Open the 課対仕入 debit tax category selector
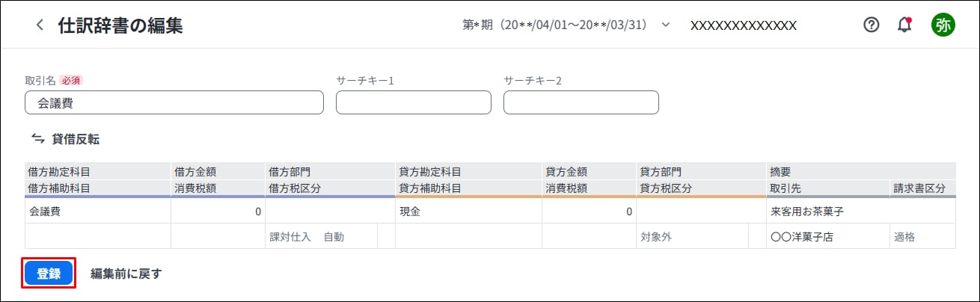The image size is (980, 302). [321, 237]
